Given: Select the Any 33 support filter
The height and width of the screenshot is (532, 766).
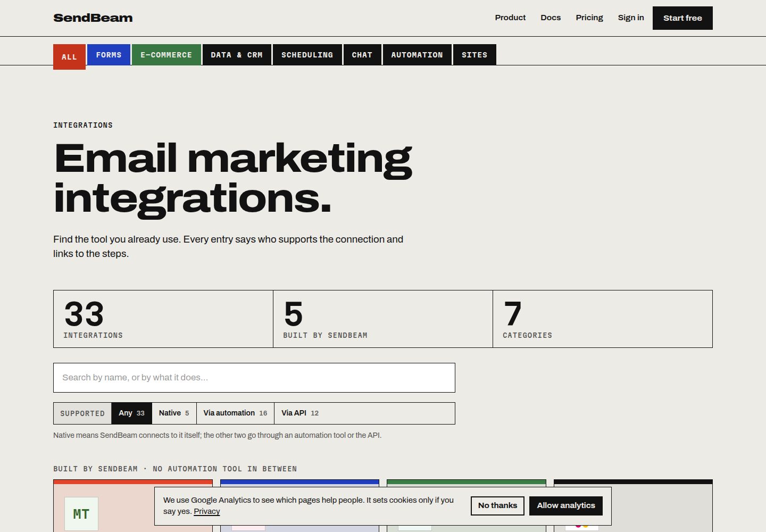Looking at the screenshot, I should (131, 413).
